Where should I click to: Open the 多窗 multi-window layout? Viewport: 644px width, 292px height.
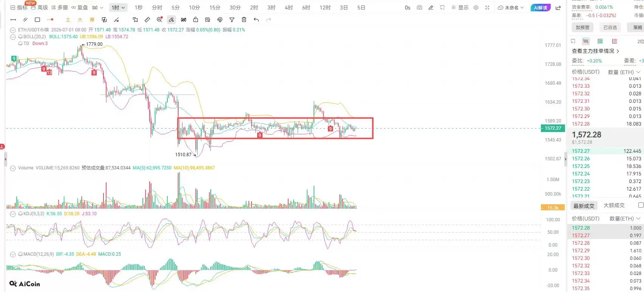pos(60,8)
